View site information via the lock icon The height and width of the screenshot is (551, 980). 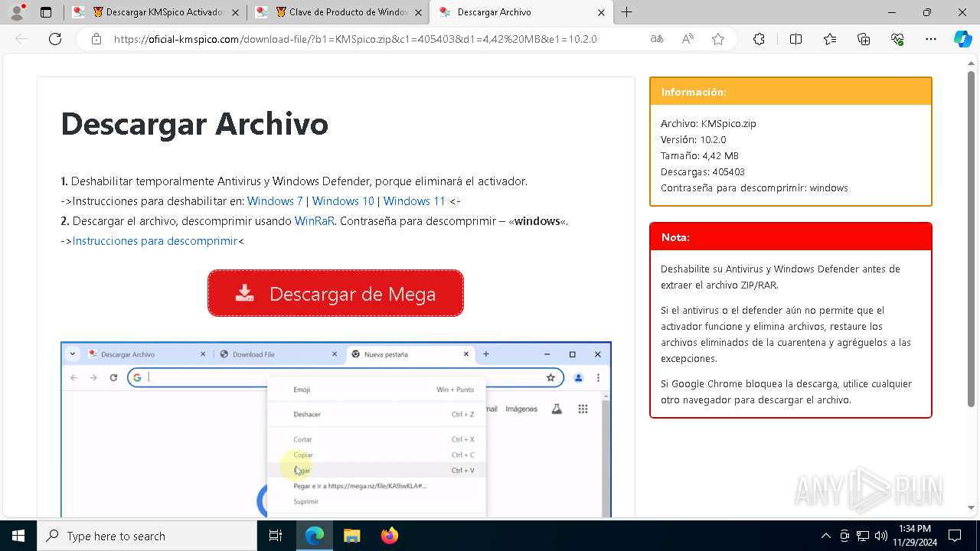(96, 39)
